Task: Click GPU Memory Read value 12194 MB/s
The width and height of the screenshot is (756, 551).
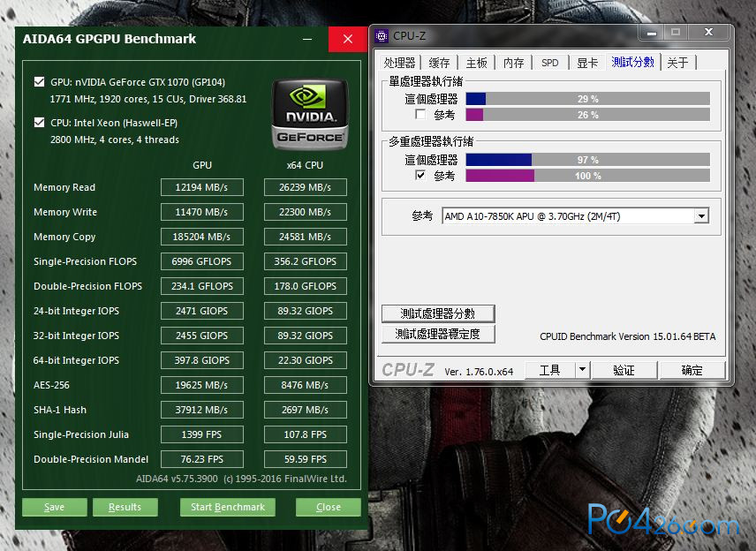Action: [x=202, y=187]
